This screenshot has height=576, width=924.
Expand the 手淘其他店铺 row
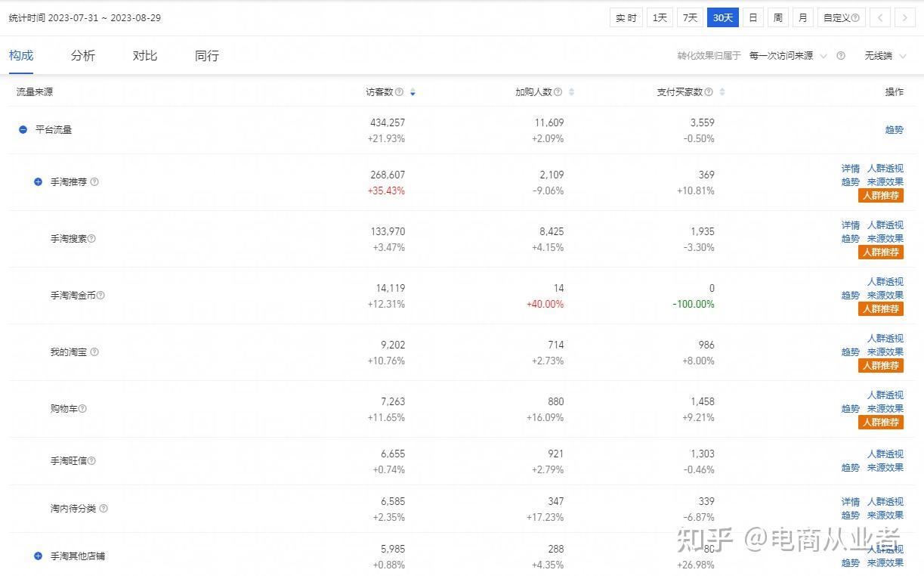[39, 556]
